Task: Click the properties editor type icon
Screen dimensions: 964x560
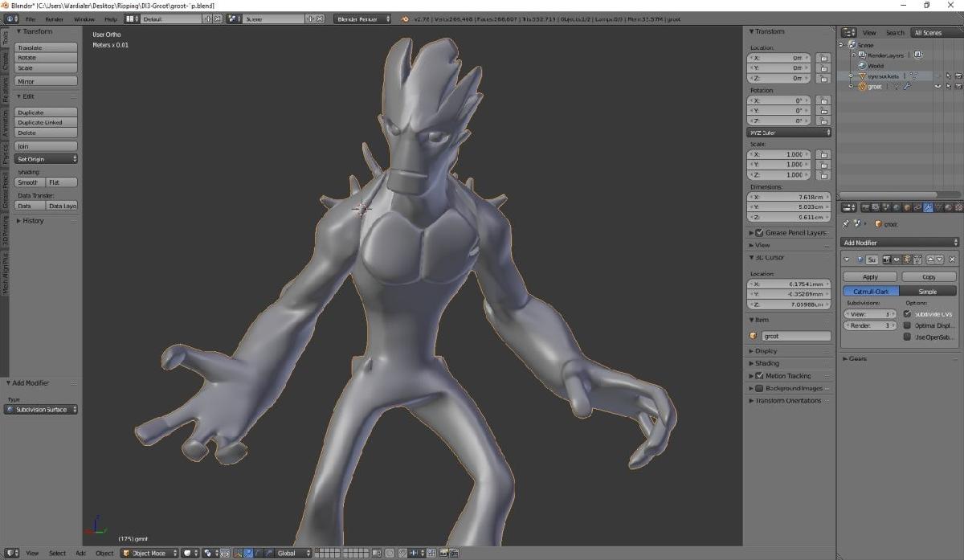Action: (848, 207)
